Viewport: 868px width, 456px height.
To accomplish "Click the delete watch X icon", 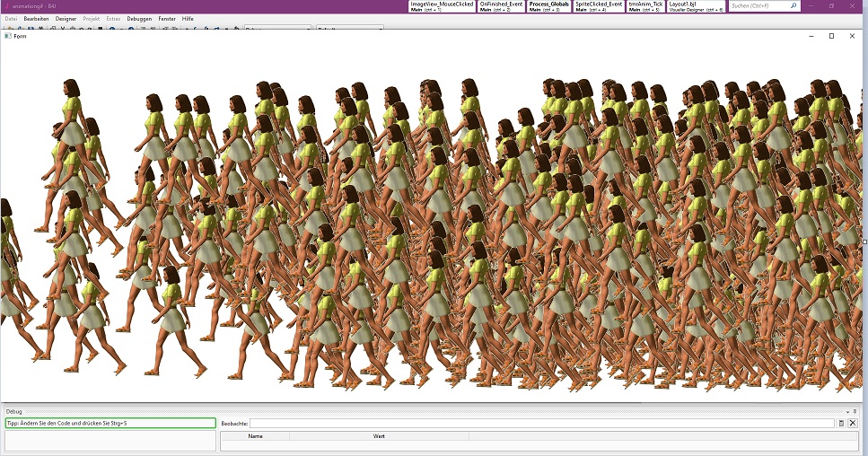I will coord(853,423).
